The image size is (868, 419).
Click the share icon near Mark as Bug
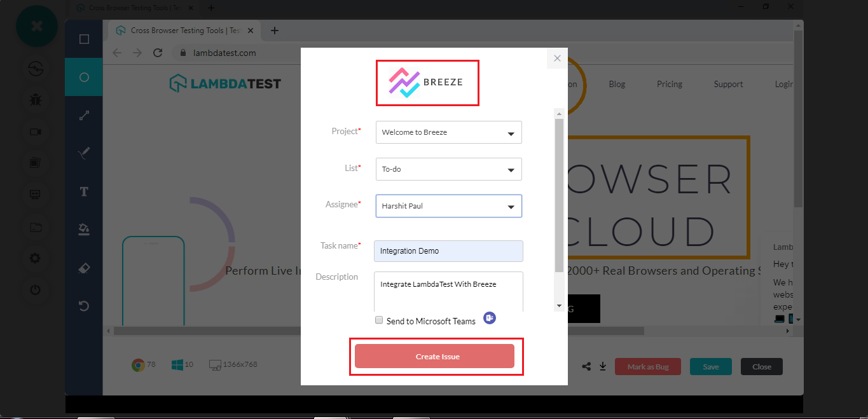(x=586, y=367)
